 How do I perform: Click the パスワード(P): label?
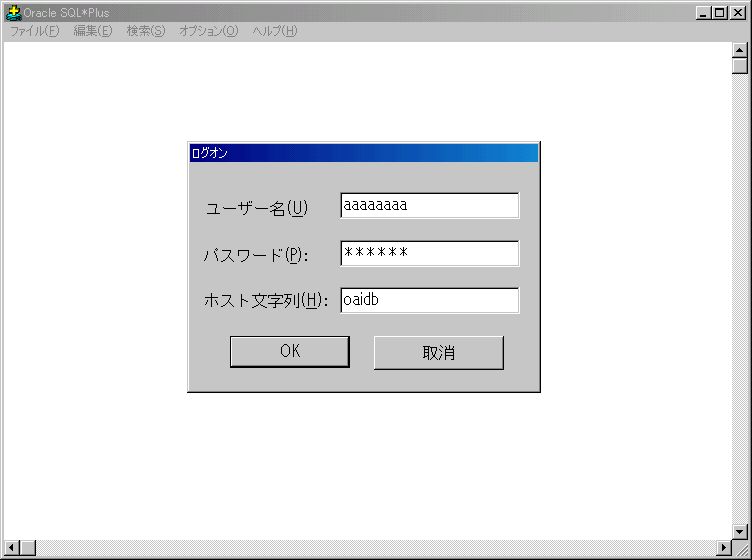(x=256, y=255)
